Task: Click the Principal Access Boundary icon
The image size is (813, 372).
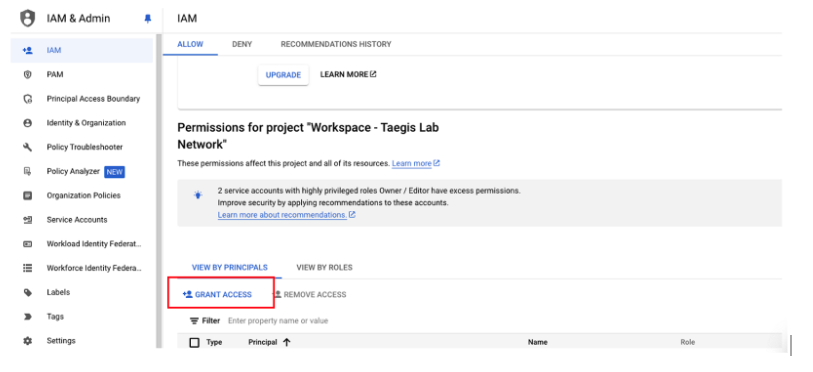Action: pos(27,99)
